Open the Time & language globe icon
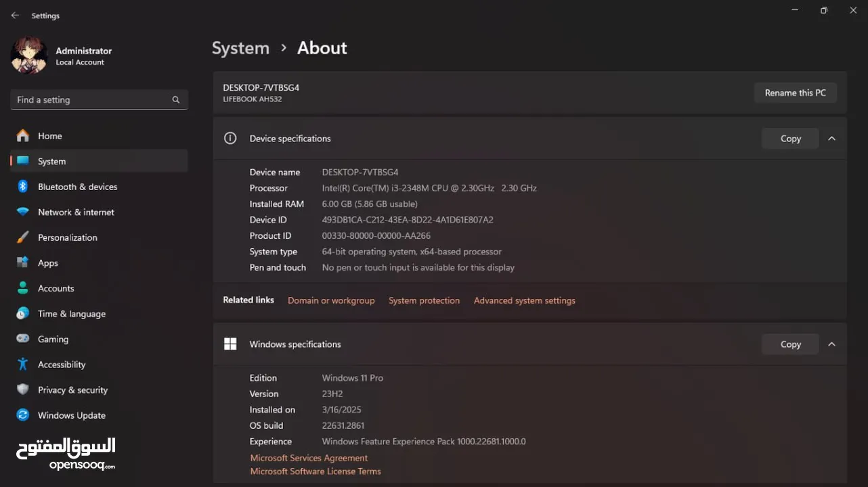The image size is (868, 487). coord(23,313)
